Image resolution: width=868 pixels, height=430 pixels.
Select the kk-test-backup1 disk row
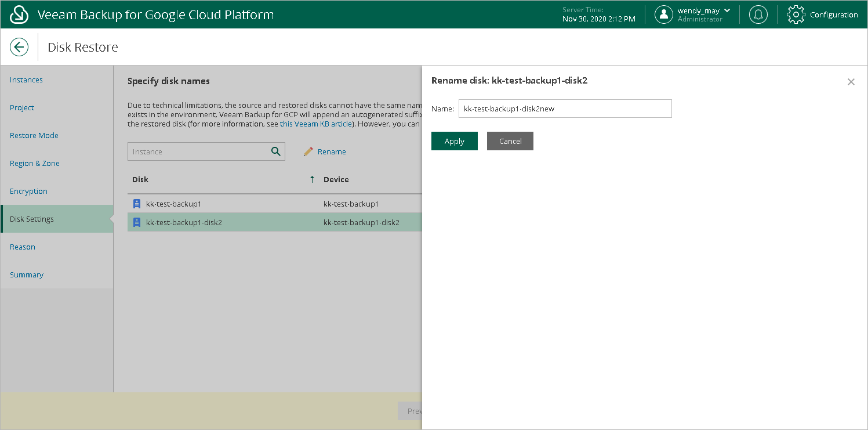coord(275,204)
